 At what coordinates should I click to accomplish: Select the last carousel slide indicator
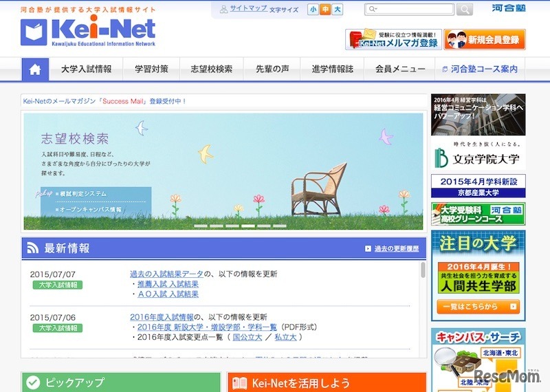(x=280, y=226)
